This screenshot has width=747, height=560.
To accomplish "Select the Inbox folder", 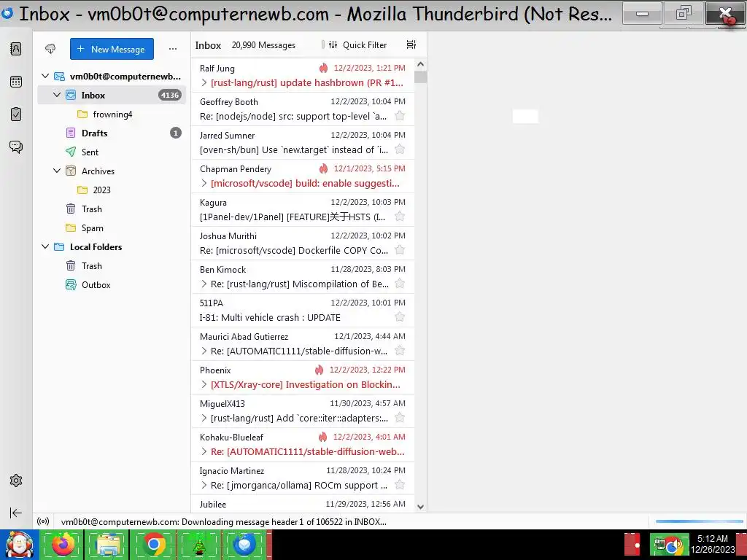I will tap(112, 96).
